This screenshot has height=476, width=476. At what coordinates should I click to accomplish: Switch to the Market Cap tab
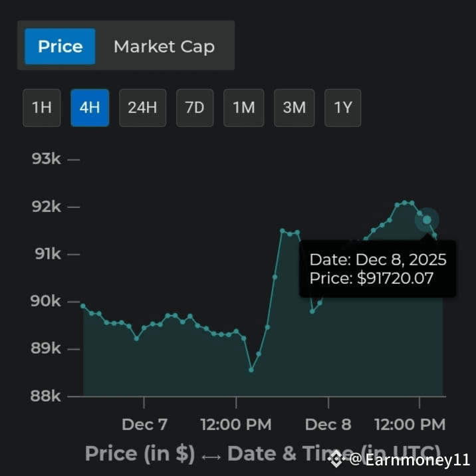pyautogui.click(x=164, y=47)
